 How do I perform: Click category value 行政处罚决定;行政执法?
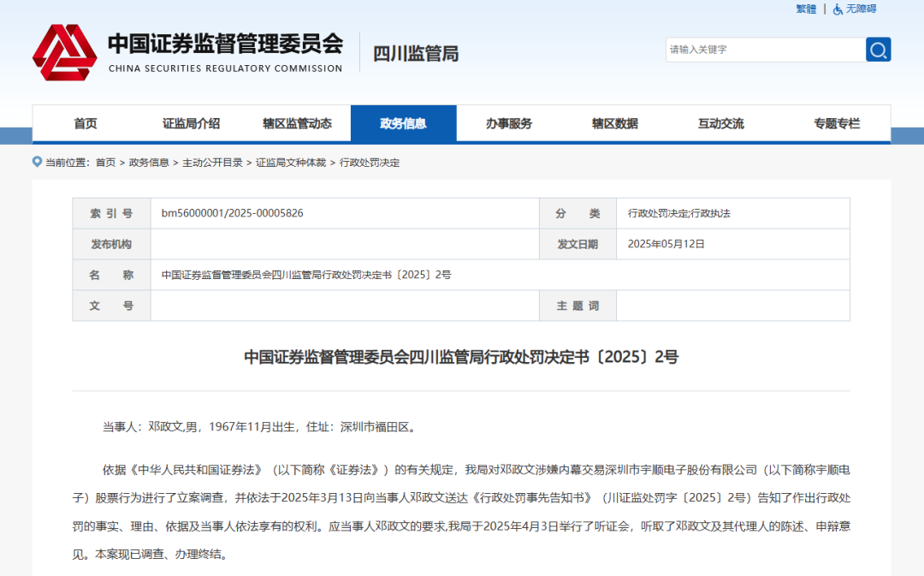pos(678,213)
